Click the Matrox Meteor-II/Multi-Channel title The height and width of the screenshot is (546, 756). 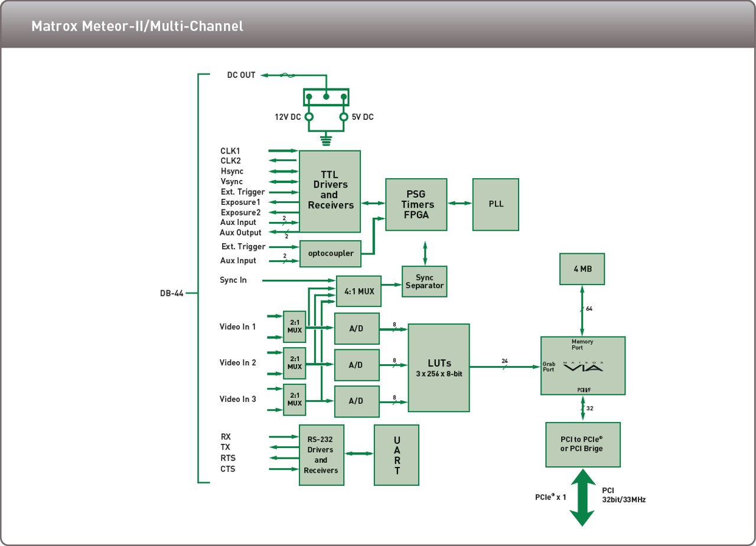pyautogui.click(x=137, y=27)
